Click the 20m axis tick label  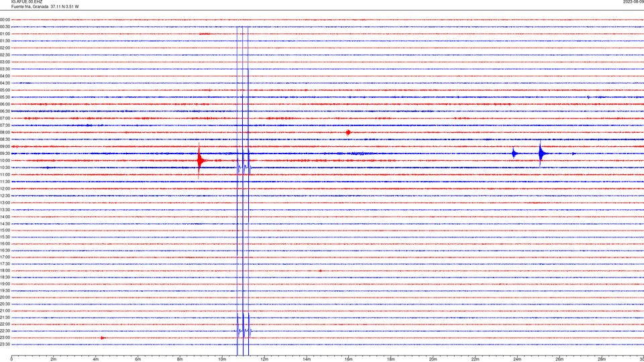[x=433, y=359]
